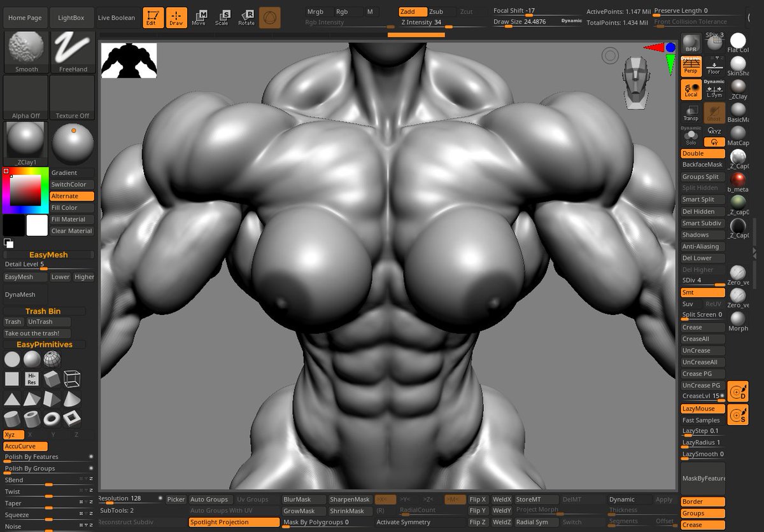
Task: Open the FreeHand stroke picker
Action: [73, 52]
